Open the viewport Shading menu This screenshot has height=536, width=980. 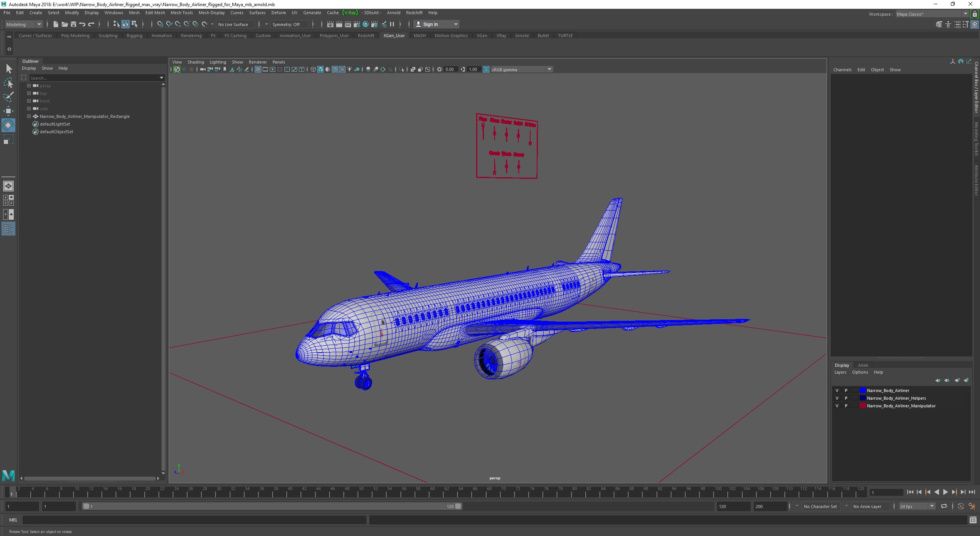pyautogui.click(x=196, y=62)
